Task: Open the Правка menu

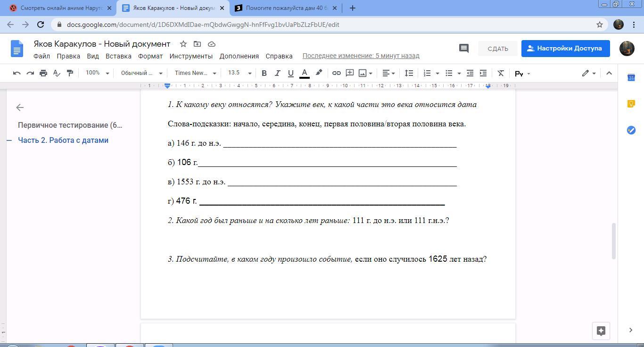Action: [x=68, y=56]
